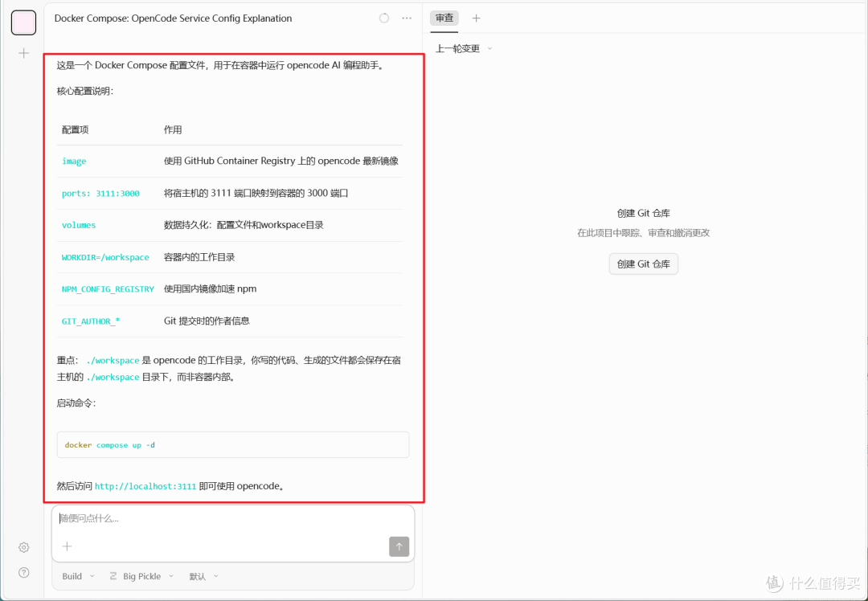Click the loading spinner icon beside the title
The image size is (868, 601).
pos(384,18)
